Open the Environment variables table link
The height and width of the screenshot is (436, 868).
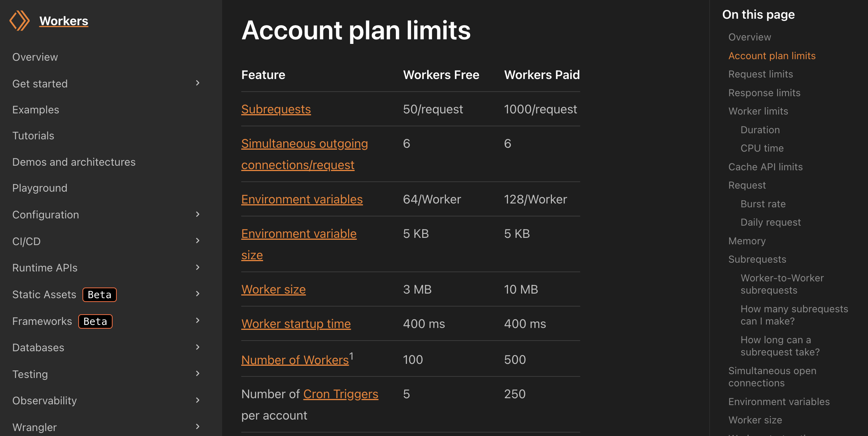pyautogui.click(x=302, y=199)
